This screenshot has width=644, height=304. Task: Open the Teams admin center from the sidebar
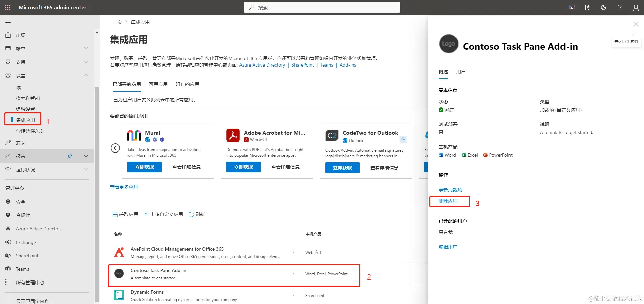[22, 269]
